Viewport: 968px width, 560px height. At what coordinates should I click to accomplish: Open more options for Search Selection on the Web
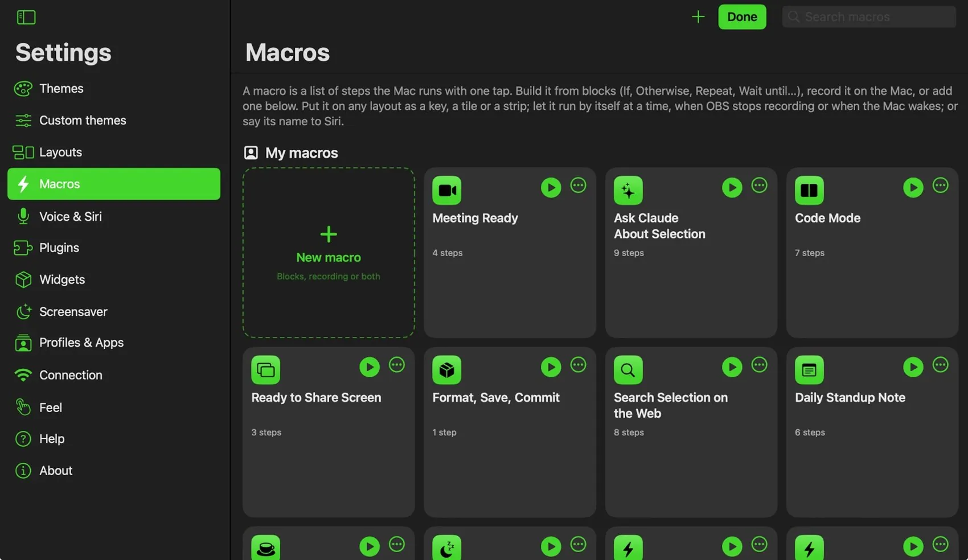(759, 365)
